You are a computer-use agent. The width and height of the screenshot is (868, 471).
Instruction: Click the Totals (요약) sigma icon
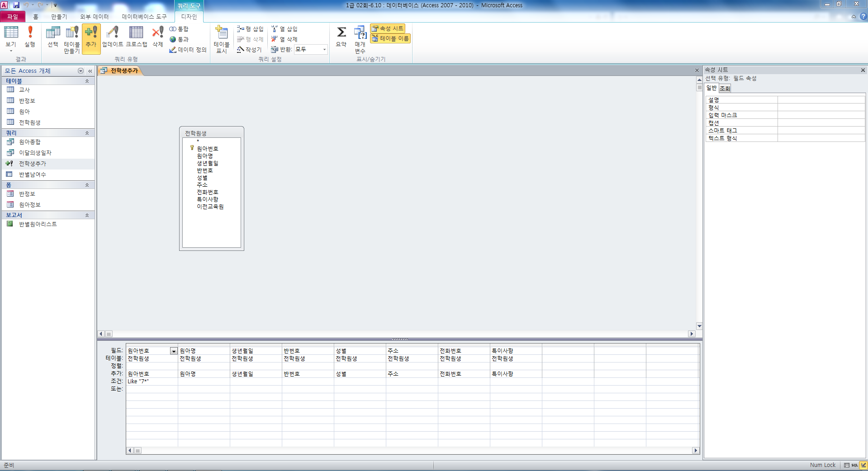pyautogui.click(x=341, y=36)
